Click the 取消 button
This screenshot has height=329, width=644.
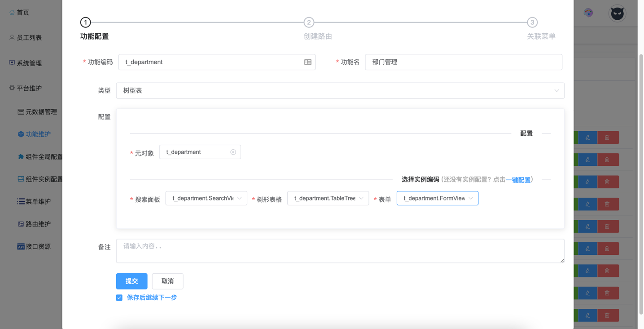(x=167, y=281)
